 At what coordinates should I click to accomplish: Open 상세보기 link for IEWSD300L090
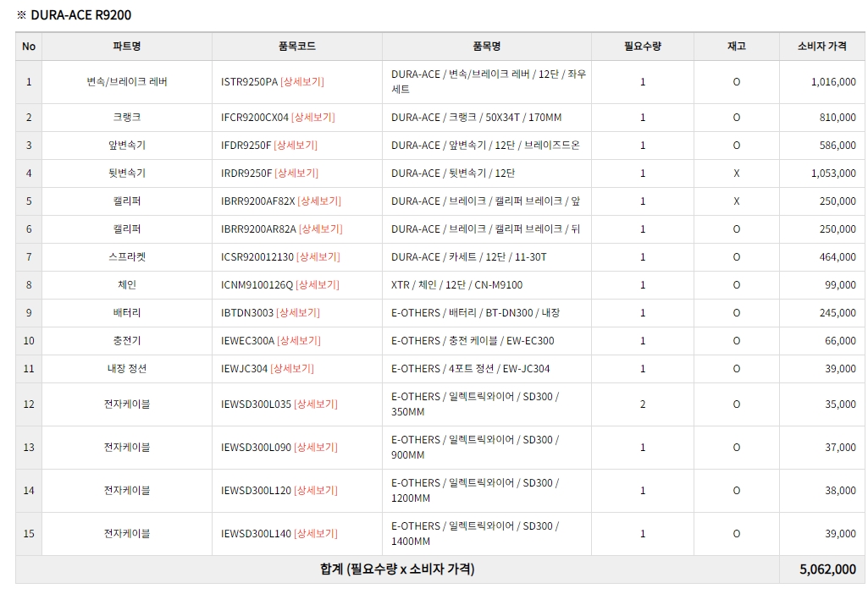coord(316,448)
